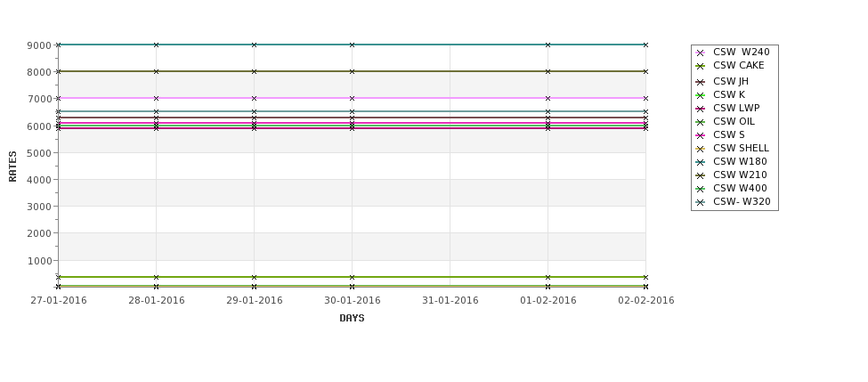Screen dimensions: 868x382
Task: Click the CSW LWP legend marker
Action: (701, 109)
